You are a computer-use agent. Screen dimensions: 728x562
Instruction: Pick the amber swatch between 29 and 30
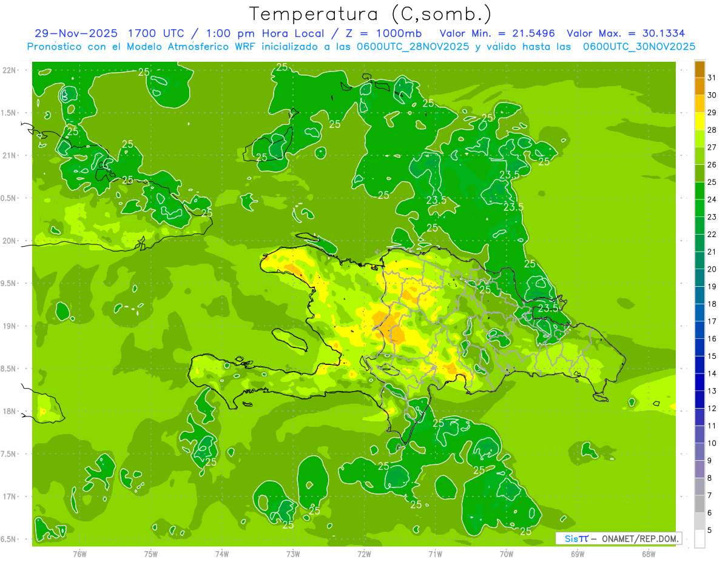[x=699, y=104]
